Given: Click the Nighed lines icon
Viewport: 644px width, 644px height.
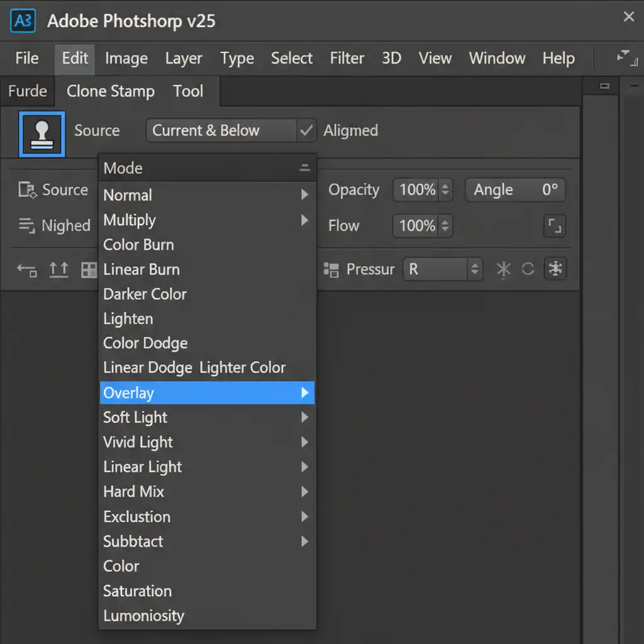Looking at the screenshot, I should (26, 225).
